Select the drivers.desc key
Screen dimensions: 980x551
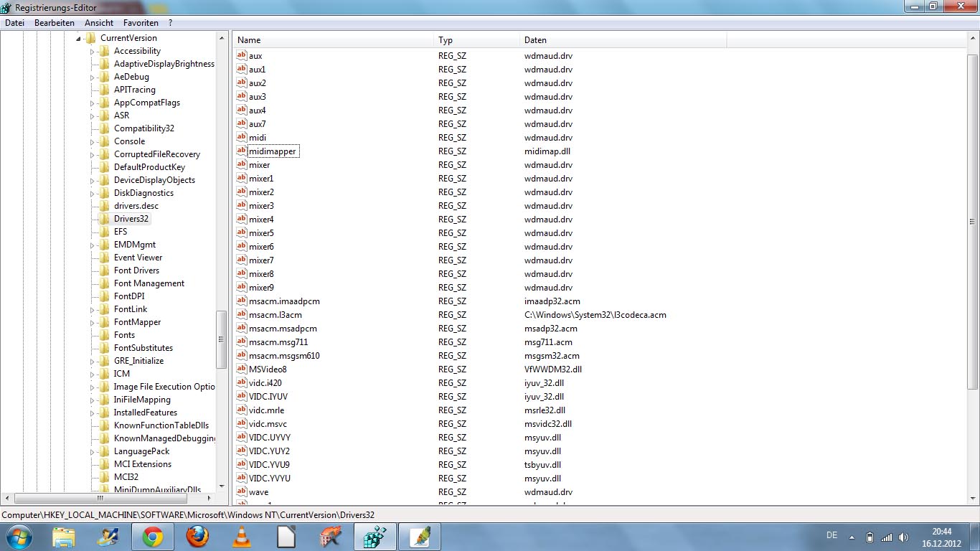[x=136, y=206]
